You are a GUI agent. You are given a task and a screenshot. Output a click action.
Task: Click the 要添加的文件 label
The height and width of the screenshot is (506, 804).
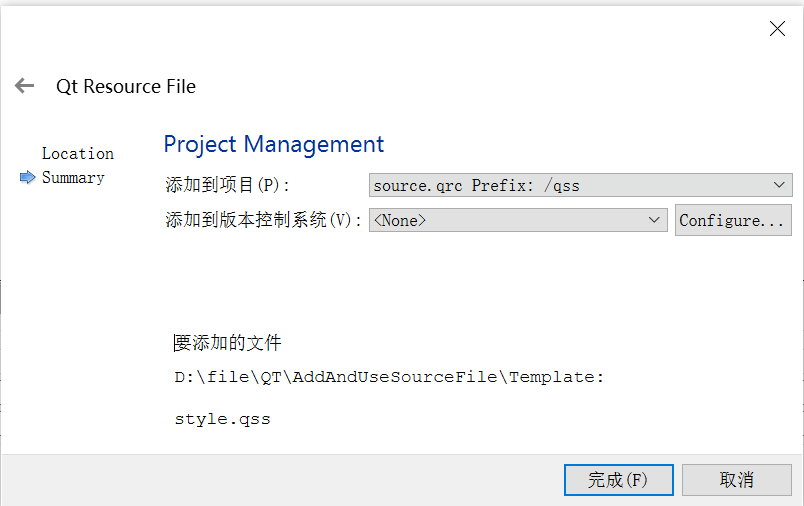[x=227, y=343]
